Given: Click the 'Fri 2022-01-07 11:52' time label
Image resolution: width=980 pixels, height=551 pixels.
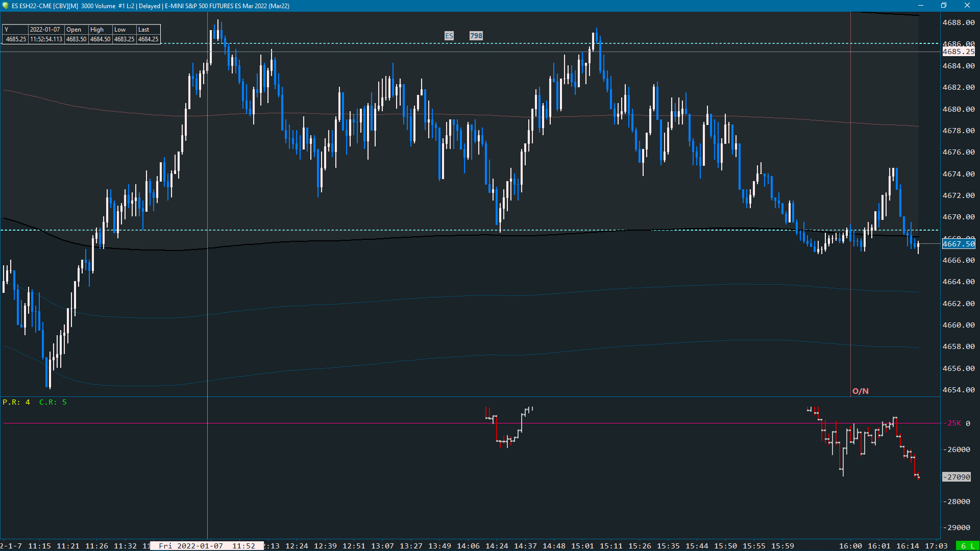Looking at the screenshot, I should 207,546.
